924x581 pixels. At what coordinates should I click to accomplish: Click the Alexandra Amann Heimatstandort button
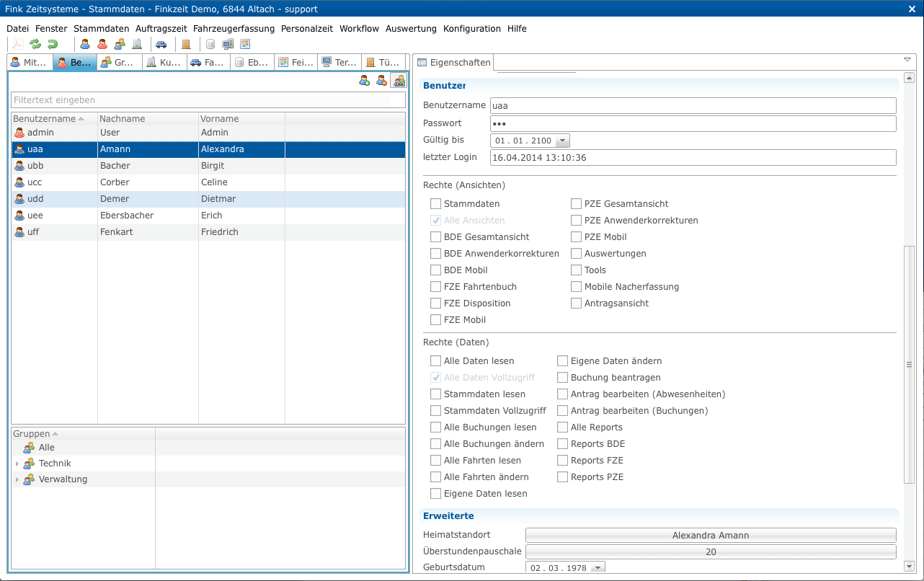click(710, 536)
